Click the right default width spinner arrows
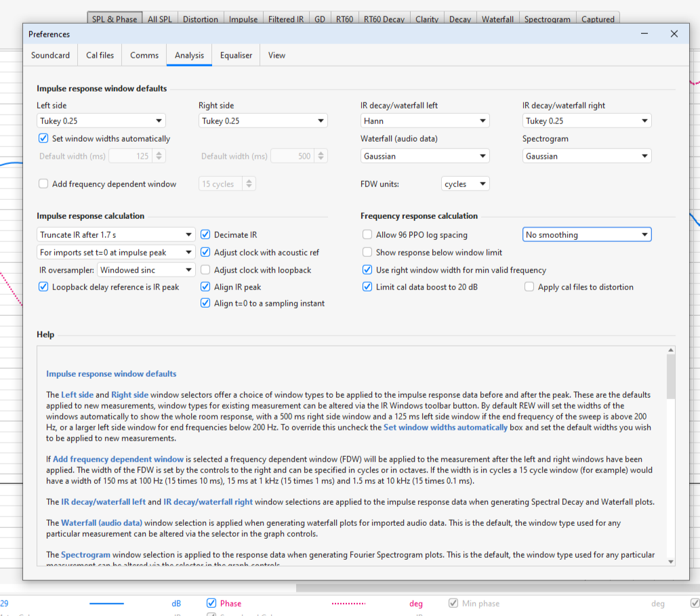Viewport: 700px width, 616px height. click(321, 157)
